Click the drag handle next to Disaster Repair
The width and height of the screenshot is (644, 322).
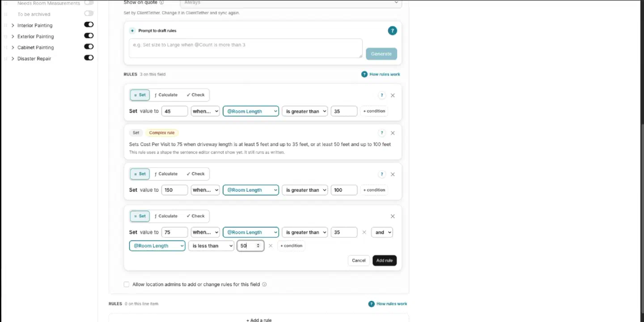(x=6, y=59)
